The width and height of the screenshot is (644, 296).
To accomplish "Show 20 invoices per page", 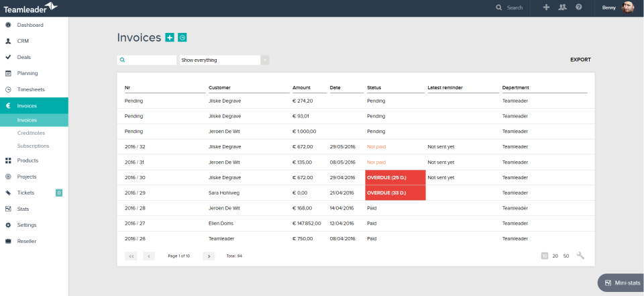I will click(555, 256).
